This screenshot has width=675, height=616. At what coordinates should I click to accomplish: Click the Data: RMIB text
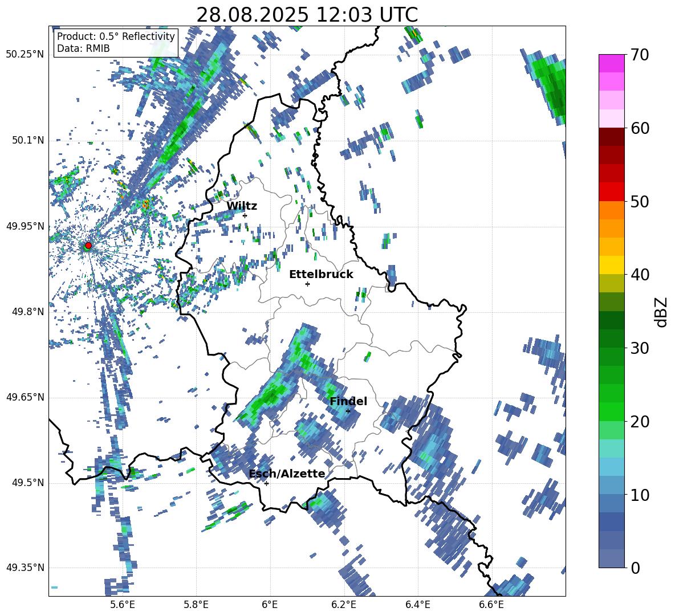coord(83,48)
